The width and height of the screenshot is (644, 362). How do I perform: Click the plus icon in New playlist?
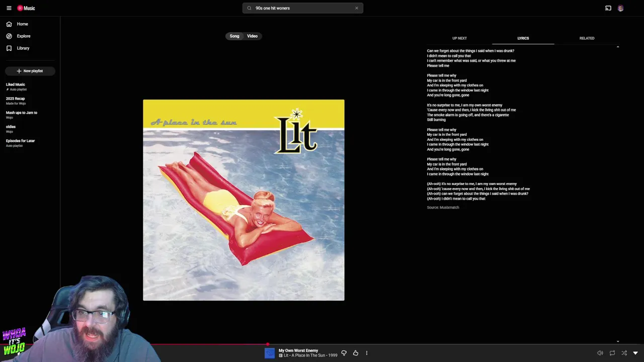19,71
